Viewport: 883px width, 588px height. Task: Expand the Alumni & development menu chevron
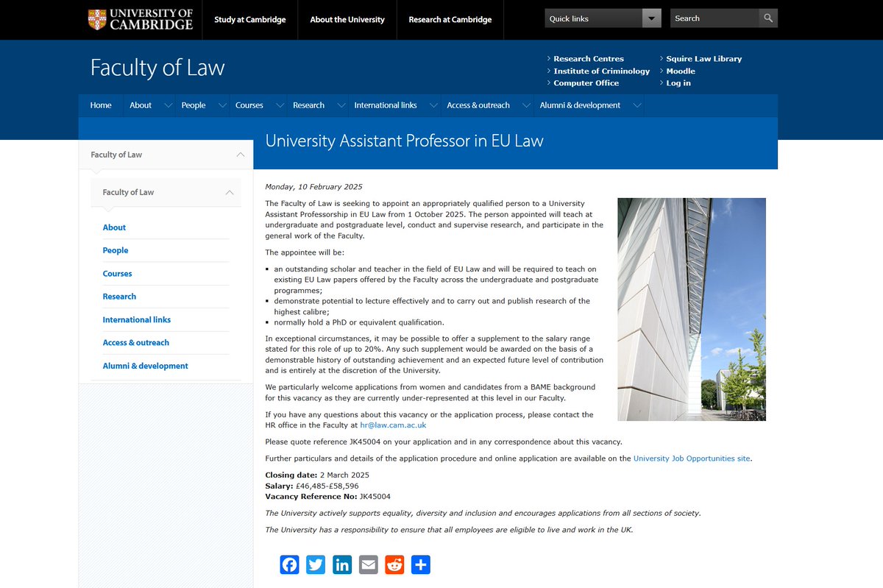tap(637, 105)
